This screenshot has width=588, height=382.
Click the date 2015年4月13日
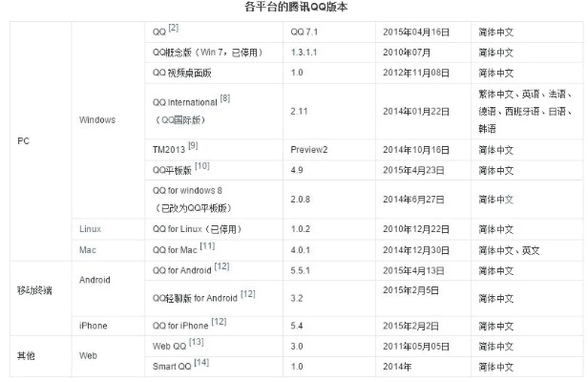(413, 270)
